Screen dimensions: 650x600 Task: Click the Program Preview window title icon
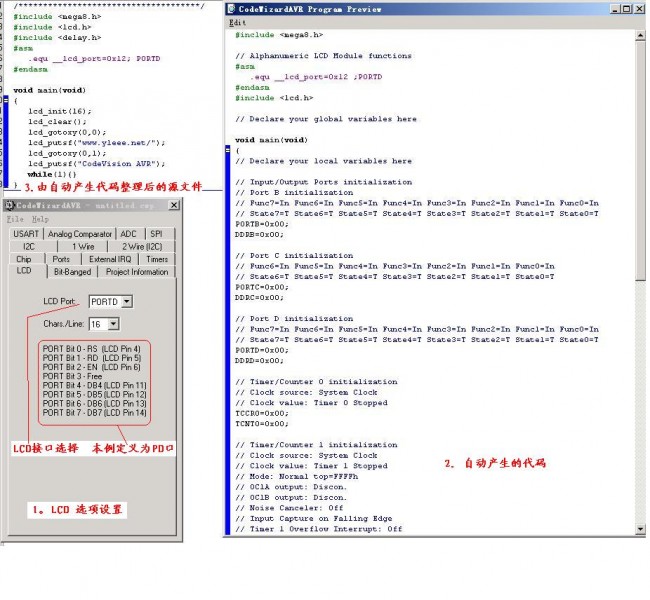(x=232, y=9)
